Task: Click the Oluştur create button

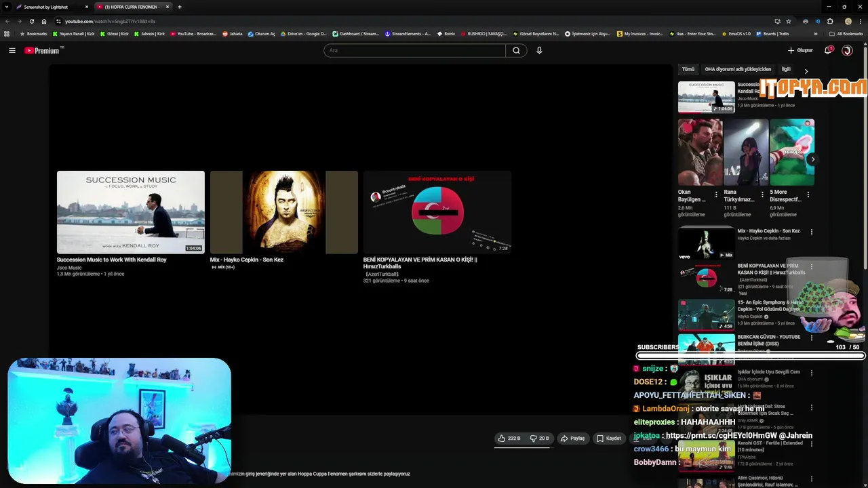Action: [x=800, y=50]
